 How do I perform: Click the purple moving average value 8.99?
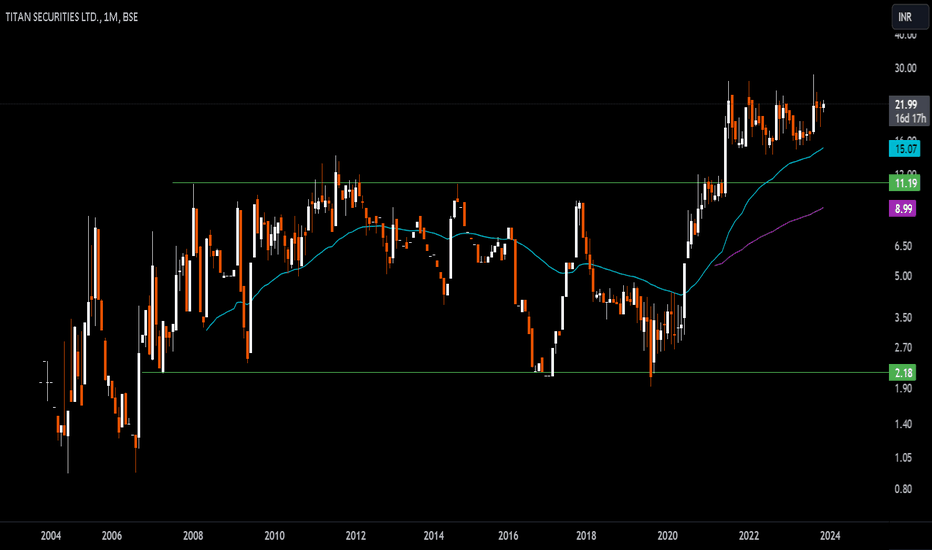pyautogui.click(x=902, y=209)
